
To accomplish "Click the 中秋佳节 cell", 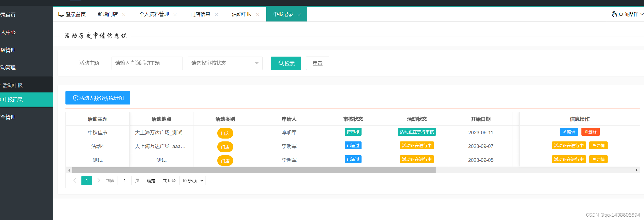I will click(97, 133).
